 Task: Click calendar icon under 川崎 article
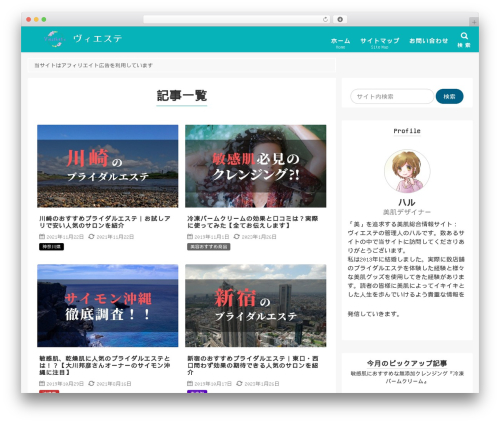point(42,236)
